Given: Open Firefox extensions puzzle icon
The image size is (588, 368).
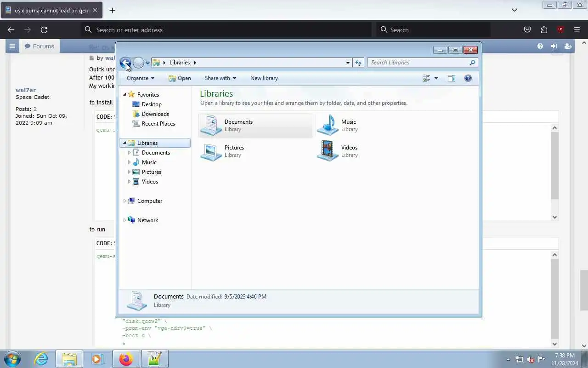Looking at the screenshot, I should 544,29.
